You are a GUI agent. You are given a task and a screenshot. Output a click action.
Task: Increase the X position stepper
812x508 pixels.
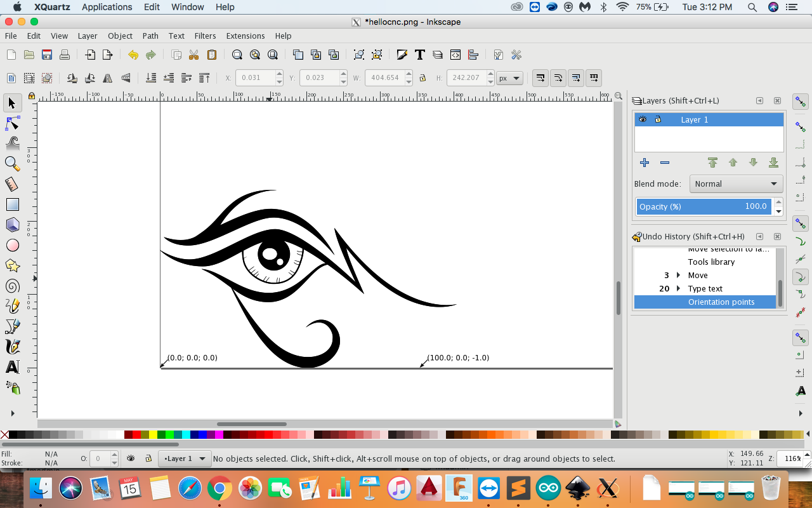pyautogui.click(x=280, y=74)
